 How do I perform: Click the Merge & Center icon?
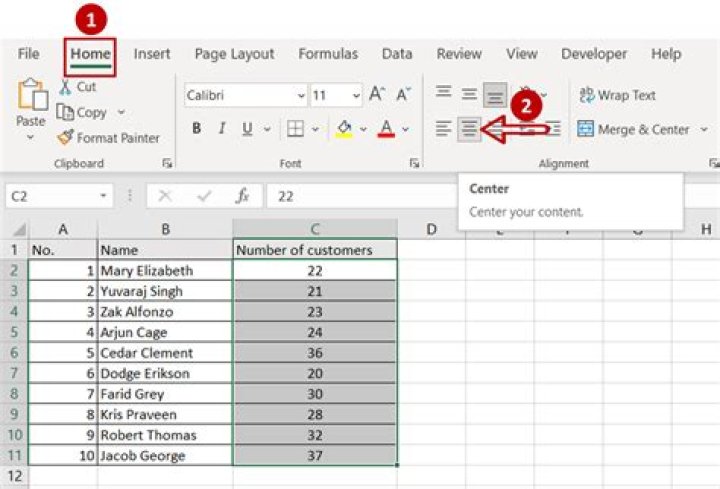(585, 129)
